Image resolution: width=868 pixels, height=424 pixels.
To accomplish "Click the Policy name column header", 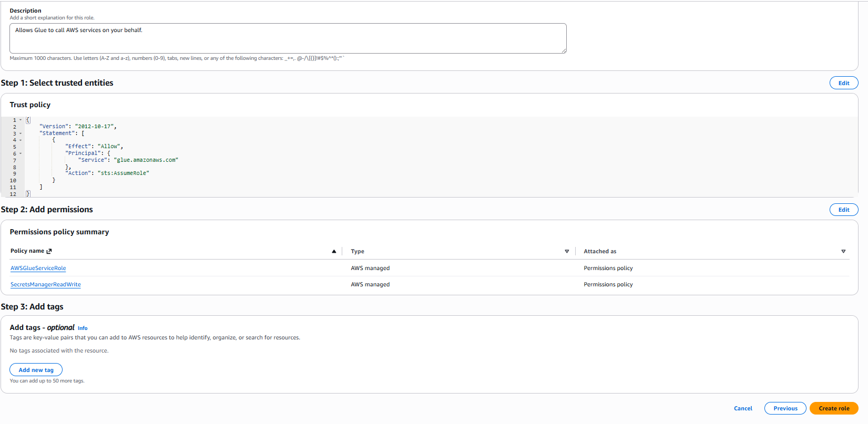I will click(x=27, y=251).
